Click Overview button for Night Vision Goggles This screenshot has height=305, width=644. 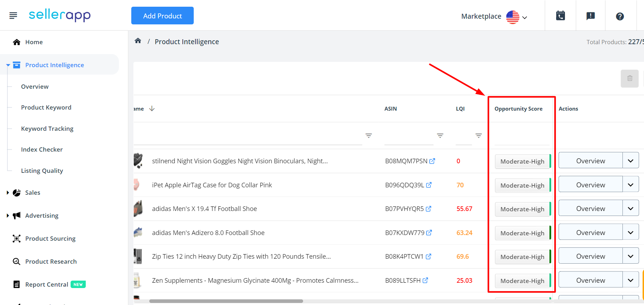coord(590,160)
